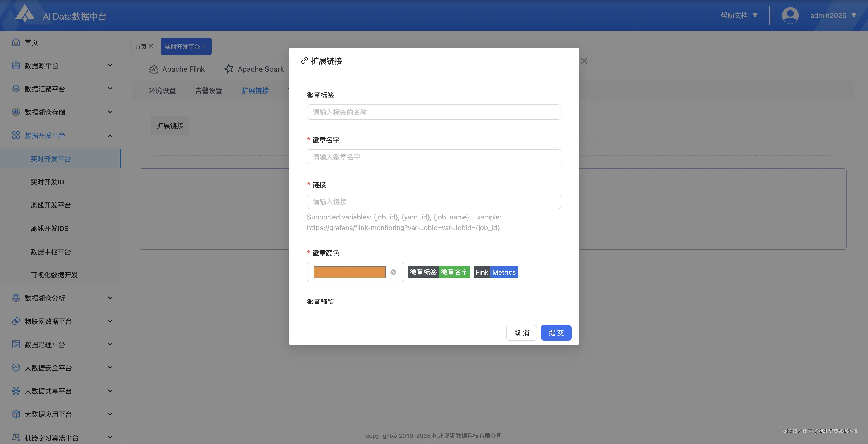Click the Fink Metrics sample badge
868x444 pixels.
[495, 272]
